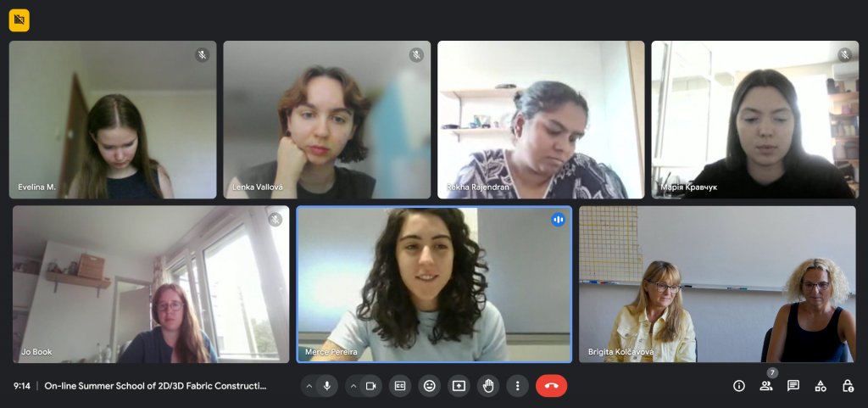
Task: Leave call with red hang-up button
Action: tap(551, 386)
